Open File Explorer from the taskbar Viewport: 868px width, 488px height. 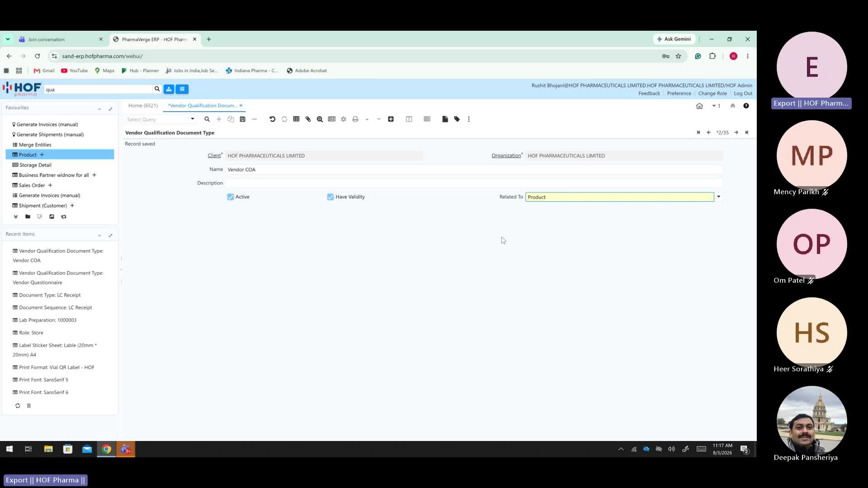(x=48, y=449)
